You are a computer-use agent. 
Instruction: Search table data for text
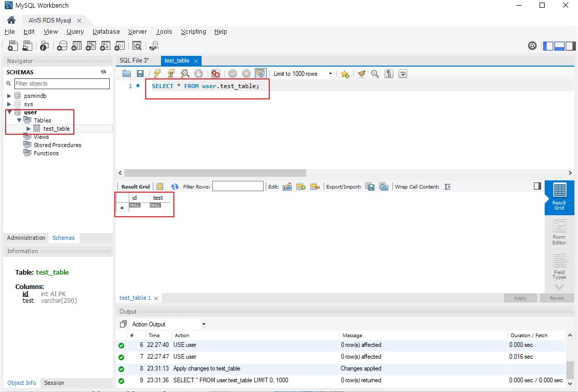[137, 46]
